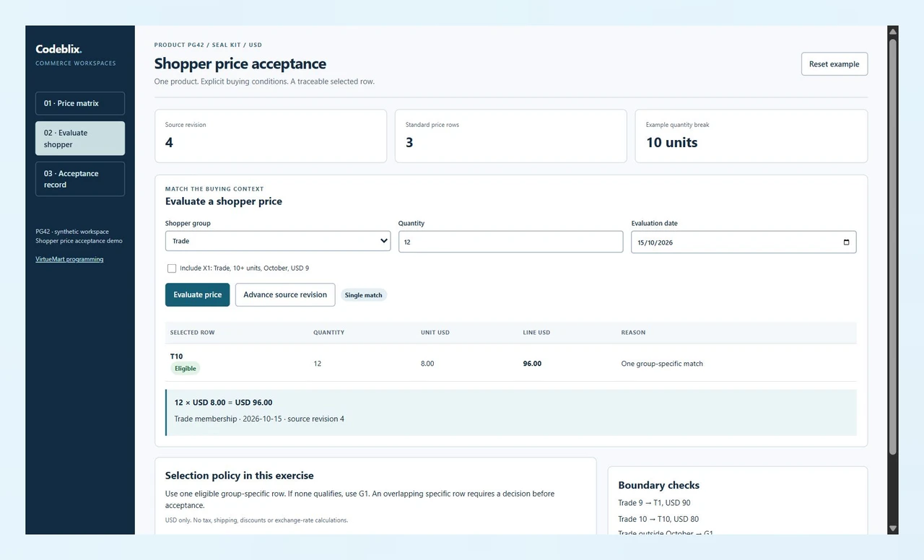Click the Evaluate price button
Screen dimensions: 924x560
point(198,294)
